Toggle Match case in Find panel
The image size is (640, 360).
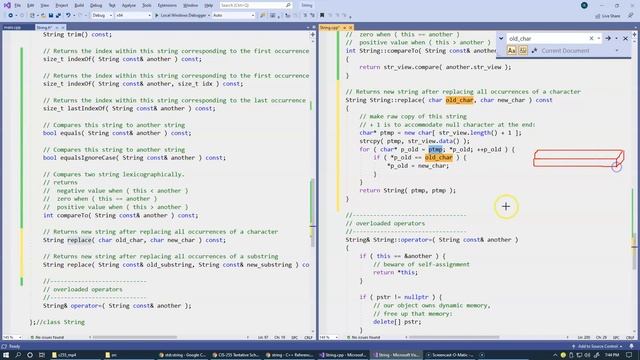511,50
